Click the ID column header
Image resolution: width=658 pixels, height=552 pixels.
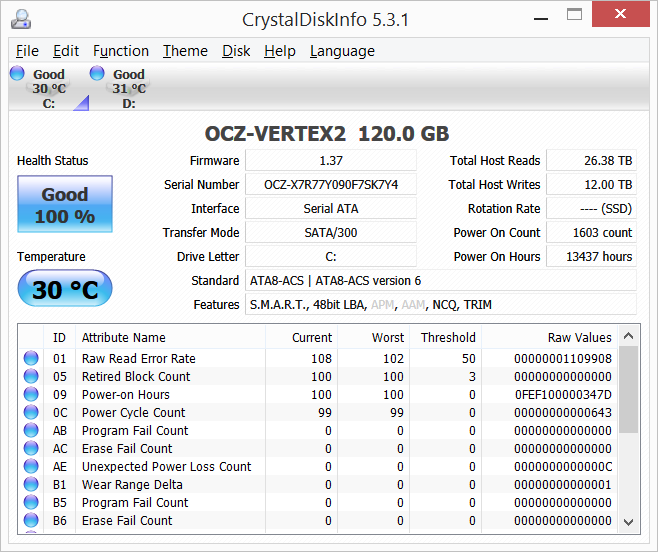59,337
